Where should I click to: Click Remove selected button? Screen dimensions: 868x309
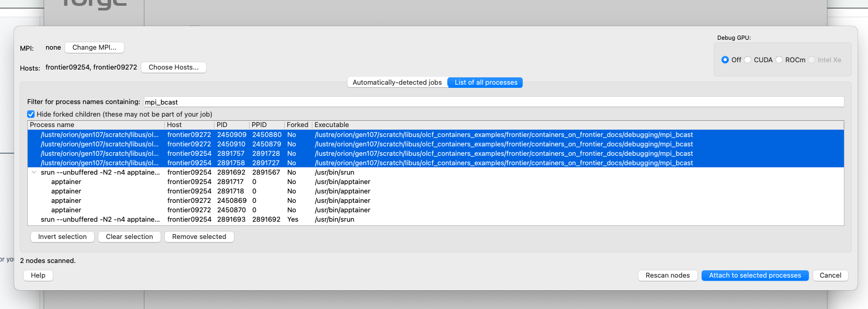pos(199,237)
